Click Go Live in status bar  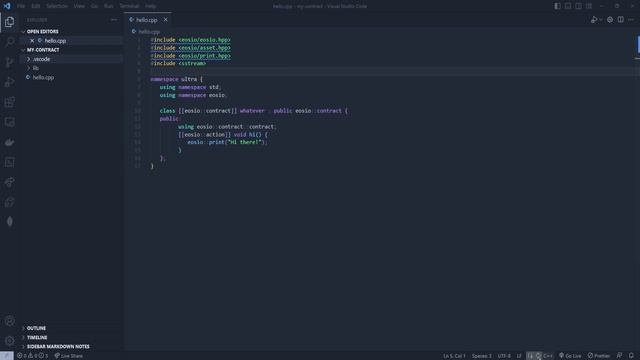pyautogui.click(x=570, y=356)
